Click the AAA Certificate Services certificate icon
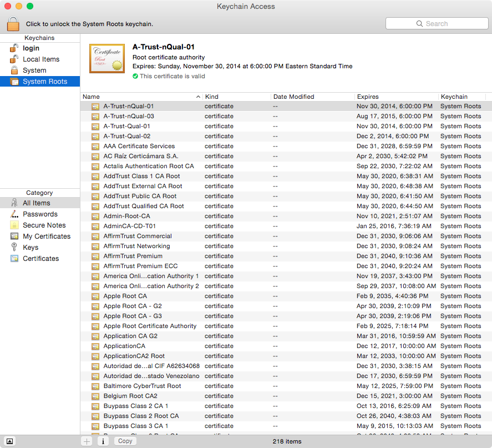The width and height of the screenshot is (492, 448). (x=95, y=147)
